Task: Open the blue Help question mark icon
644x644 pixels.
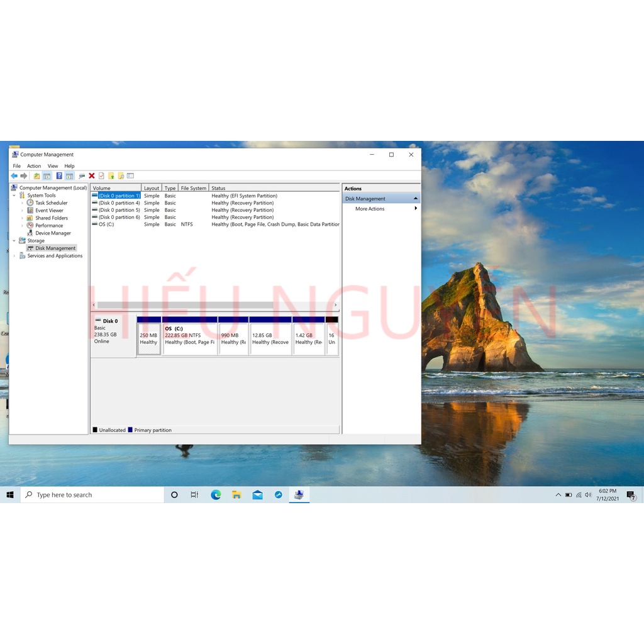Action: tap(59, 176)
